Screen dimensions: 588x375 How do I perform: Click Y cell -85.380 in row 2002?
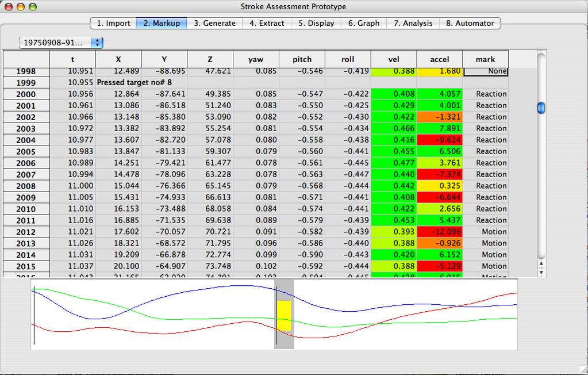(x=164, y=117)
